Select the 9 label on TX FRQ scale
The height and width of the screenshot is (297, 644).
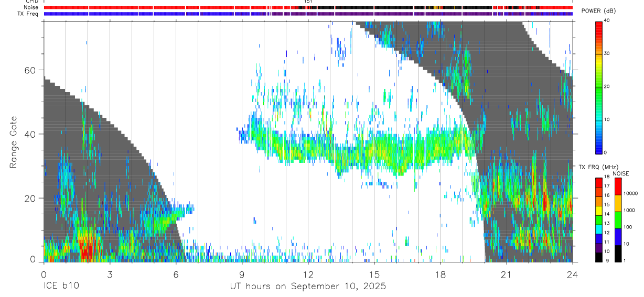[606, 260]
